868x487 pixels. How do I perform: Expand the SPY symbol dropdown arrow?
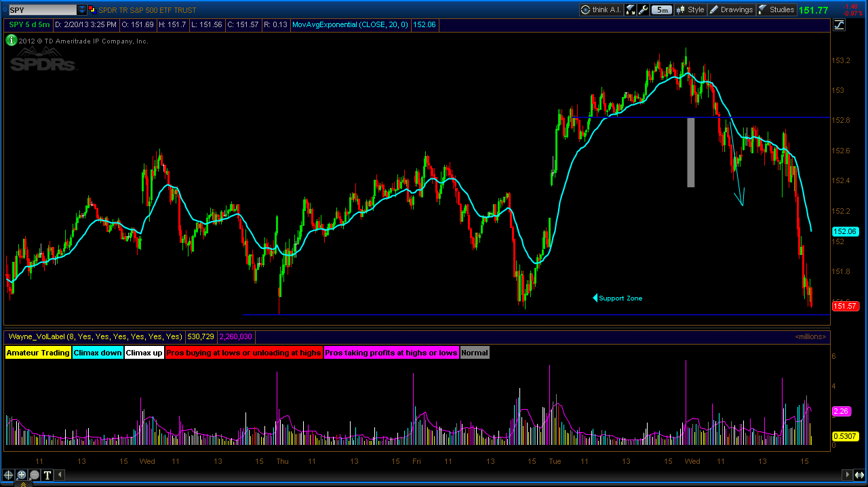[82, 9]
